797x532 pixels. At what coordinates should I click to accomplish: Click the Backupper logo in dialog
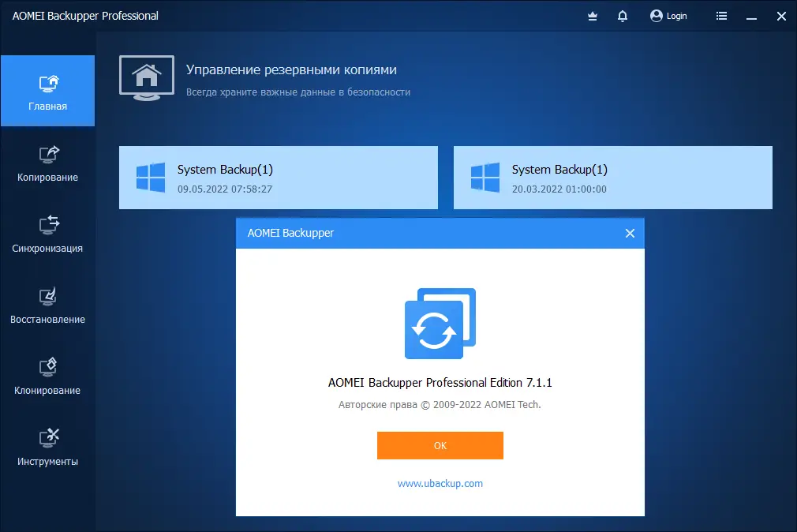(440, 324)
